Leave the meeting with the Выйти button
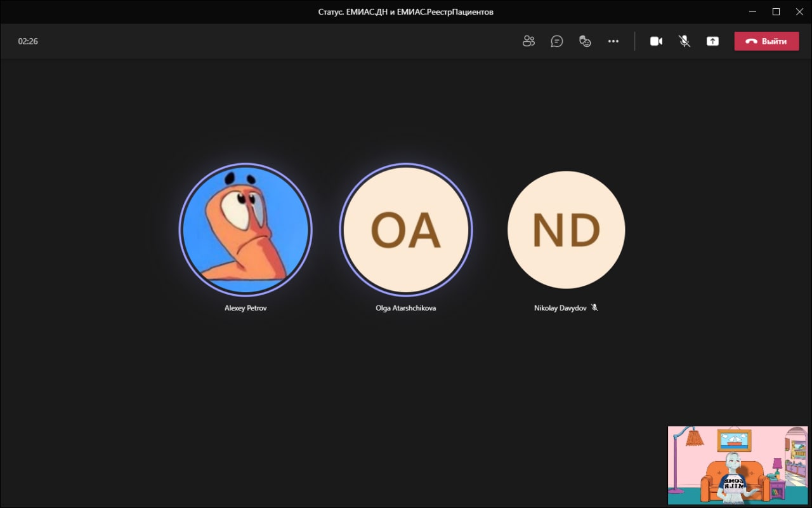 pos(766,41)
